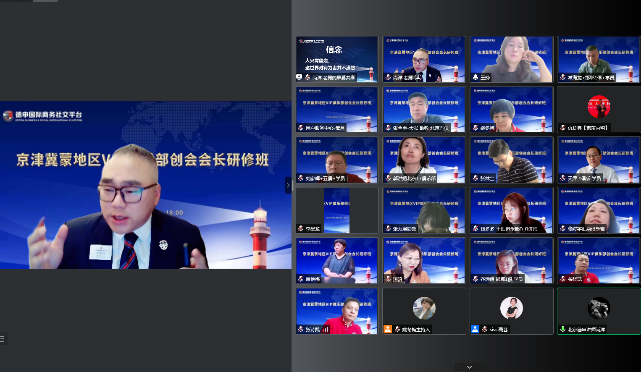Screen dimensions: 641x372
Task: Click the mic icon on the gray-haired man's tile
Action: point(388,128)
